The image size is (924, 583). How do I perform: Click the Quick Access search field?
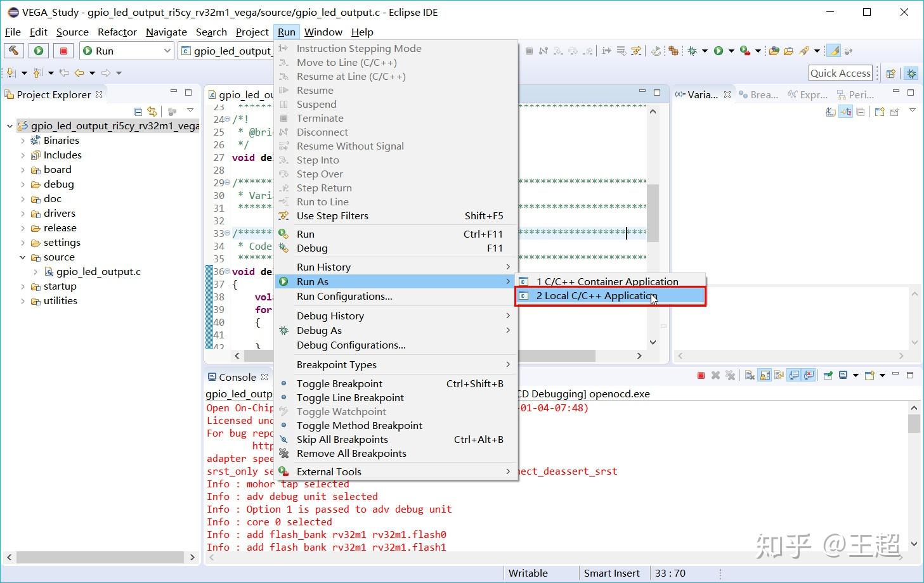(x=840, y=74)
